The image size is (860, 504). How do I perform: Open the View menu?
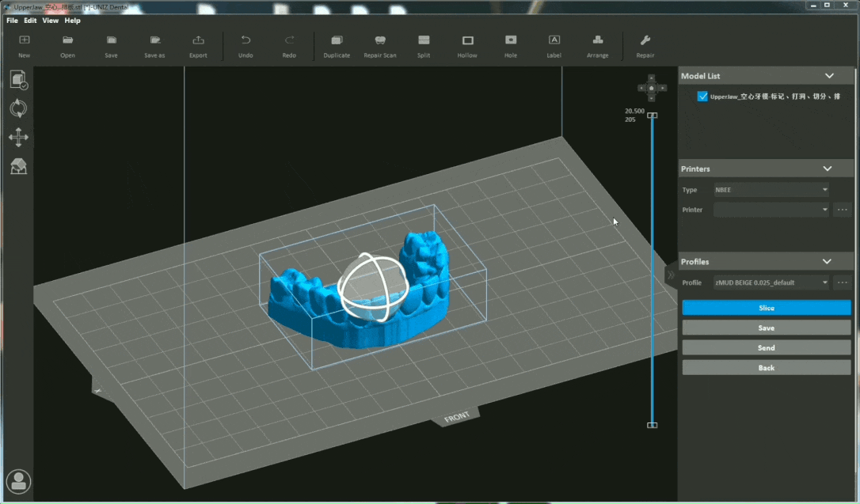(x=51, y=21)
